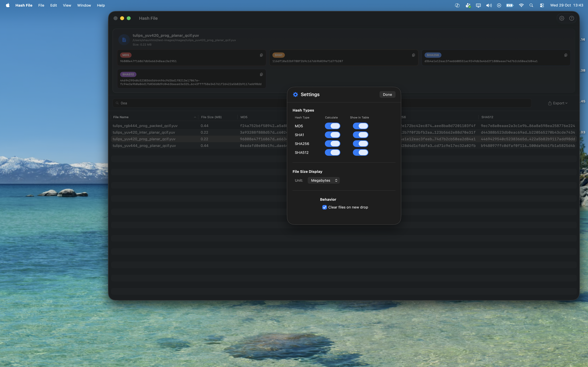Viewport: 588px width, 367px height.
Task: Expand the Export dropdown menu
Action: pos(558,103)
